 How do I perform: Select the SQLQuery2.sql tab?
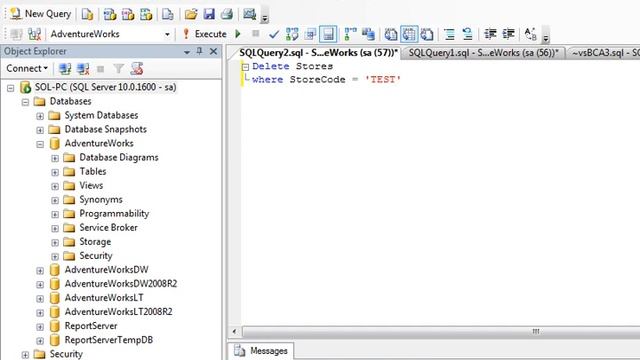(317, 53)
